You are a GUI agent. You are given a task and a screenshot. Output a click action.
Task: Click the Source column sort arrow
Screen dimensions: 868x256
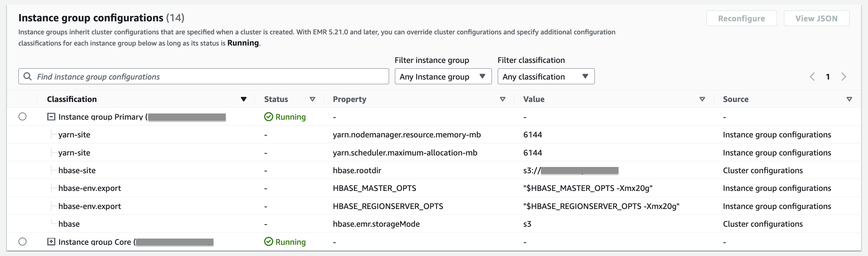pyautogui.click(x=849, y=99)
